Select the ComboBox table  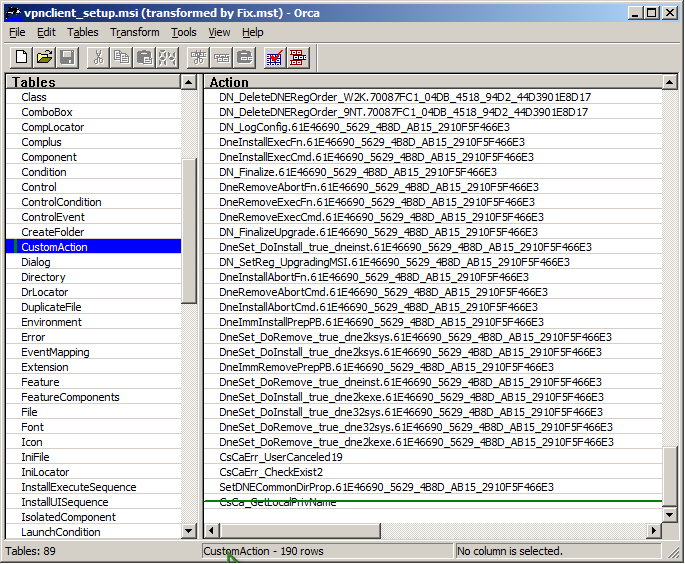93,112
